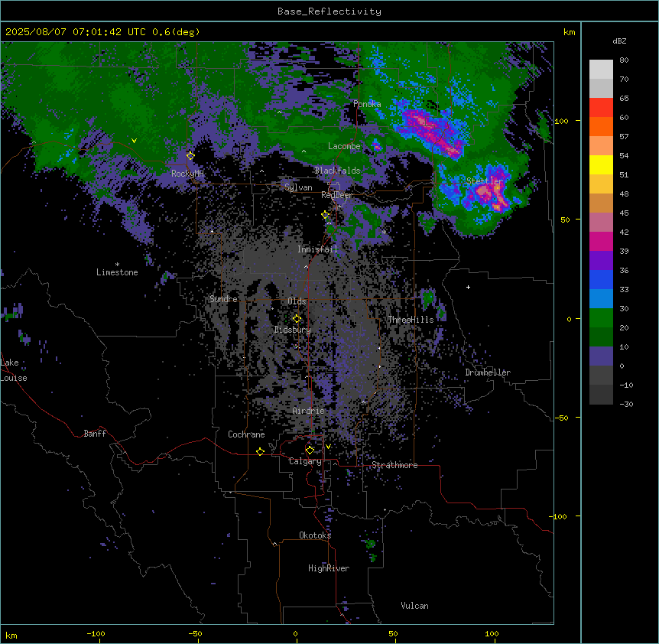Screen dimensions: 659x644
Task: Select the orange 60-57 dBZ legend swatch
Action: click(601, 126)
